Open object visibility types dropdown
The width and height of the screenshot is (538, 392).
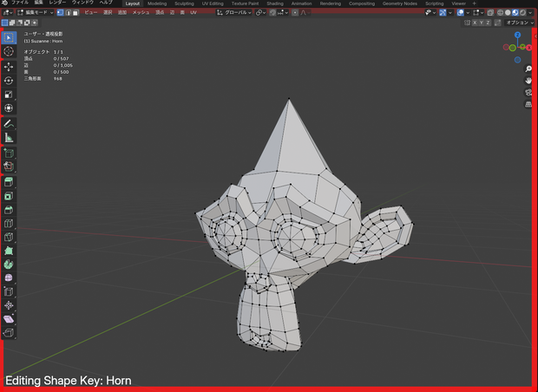[430, 13]
